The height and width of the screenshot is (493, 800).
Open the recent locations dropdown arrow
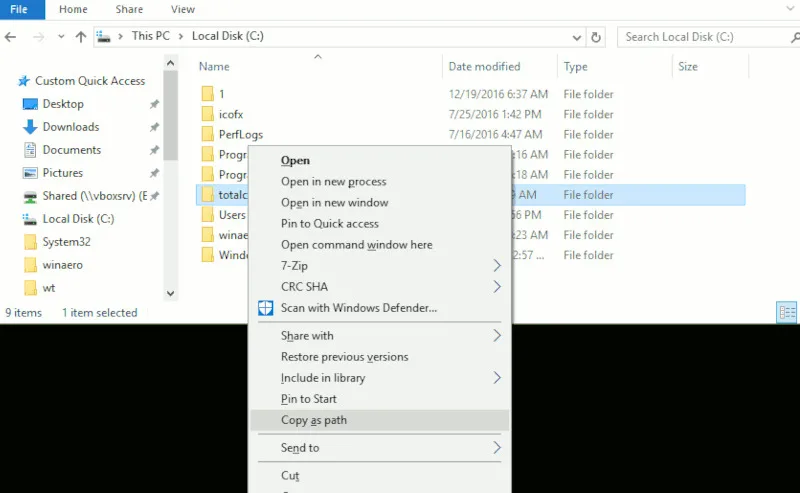click(x=61, y=37)
